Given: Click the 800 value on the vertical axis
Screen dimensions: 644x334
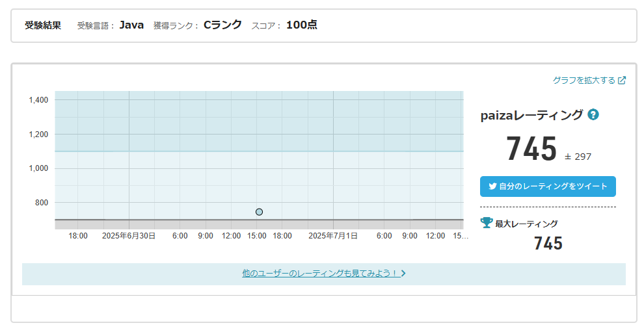Looking at the screenshot, I should click(41, 203).
